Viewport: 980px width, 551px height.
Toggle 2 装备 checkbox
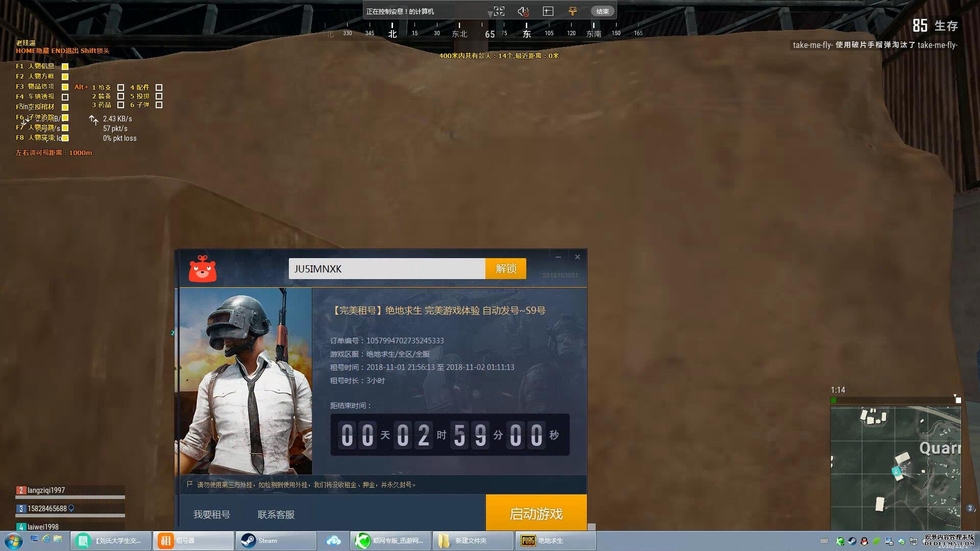[x=120, y=96]
